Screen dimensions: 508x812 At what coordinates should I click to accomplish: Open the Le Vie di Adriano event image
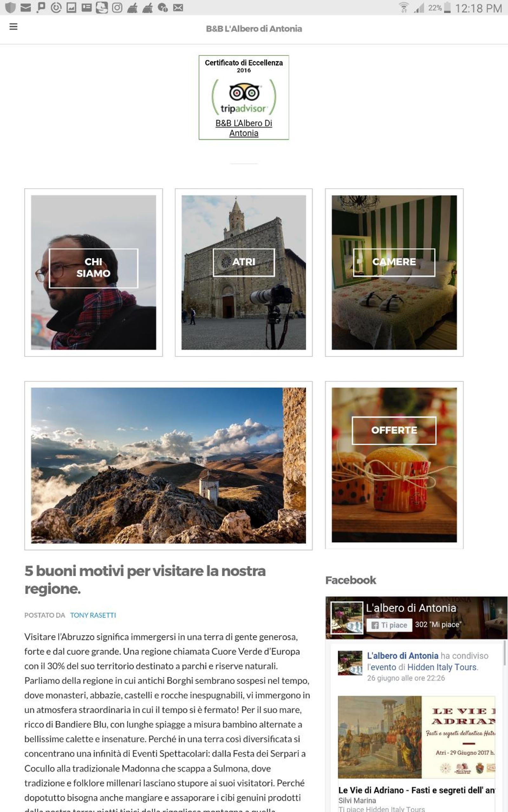coord(416,737)
